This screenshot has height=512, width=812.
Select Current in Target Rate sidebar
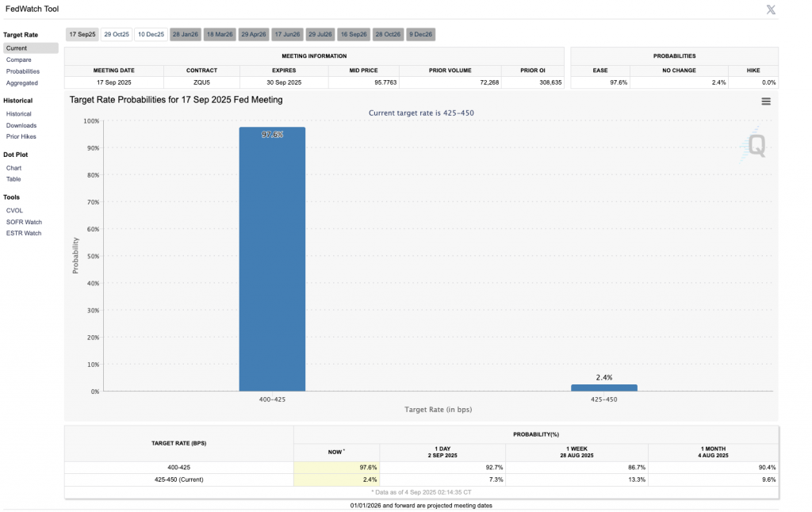pyautogui.click(x=17, y=48)
